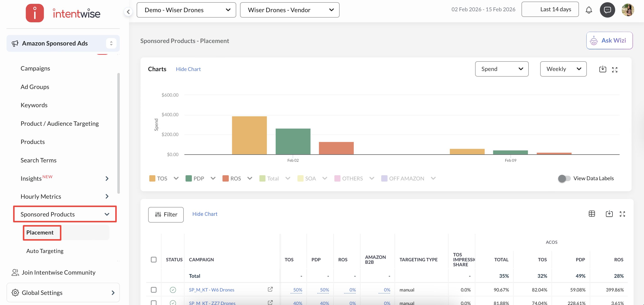This screenshot has width=644, height=305.
Task: Open the Spend metric dropdown
Action: 501,69
